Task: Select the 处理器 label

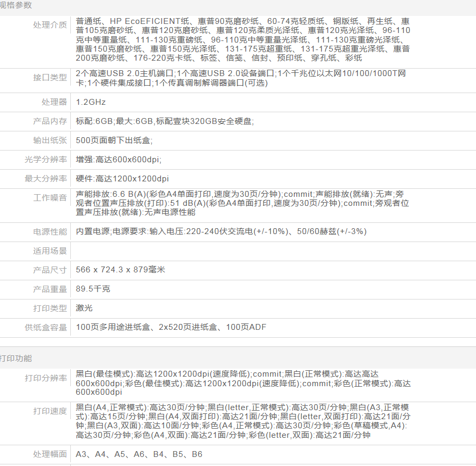Action: click(x=54, y=102)
